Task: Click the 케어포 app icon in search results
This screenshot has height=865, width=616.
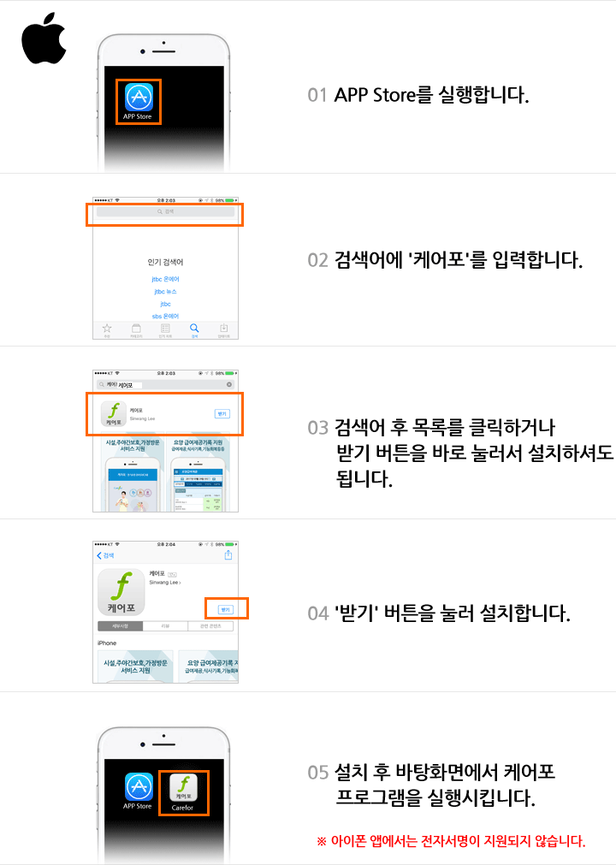Action: click(114, 414)
